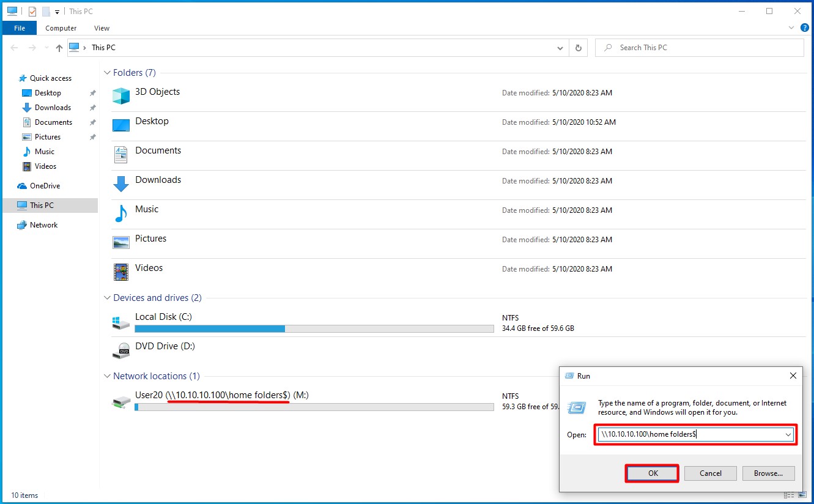814x504 pixels.
Task: Open Pictures under Quick access
Action: 48,137
